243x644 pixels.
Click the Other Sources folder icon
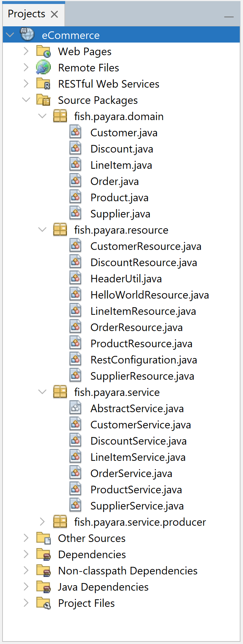[x=44, y=538]
